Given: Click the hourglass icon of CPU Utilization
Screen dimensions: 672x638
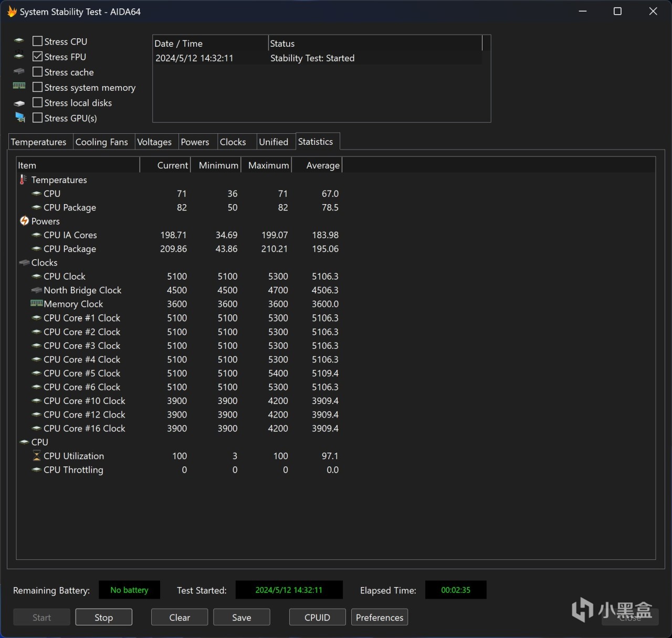Looking at the screenshot, I should point(36,456).
